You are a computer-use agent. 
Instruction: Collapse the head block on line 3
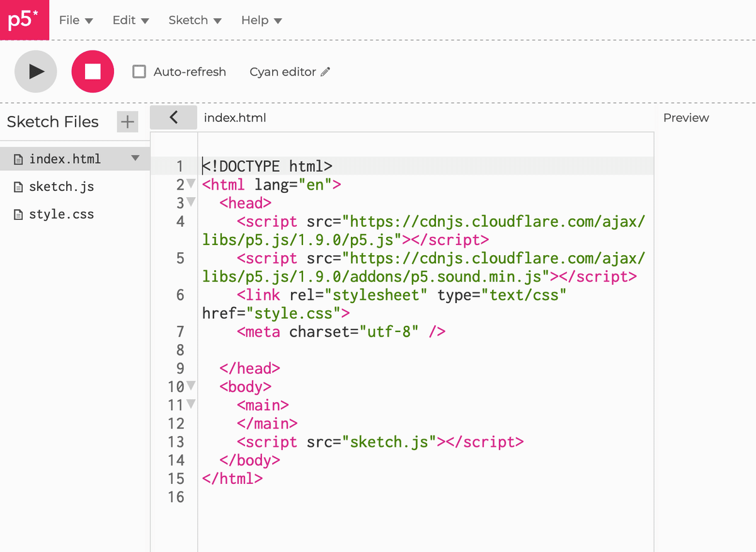point(192,203)
